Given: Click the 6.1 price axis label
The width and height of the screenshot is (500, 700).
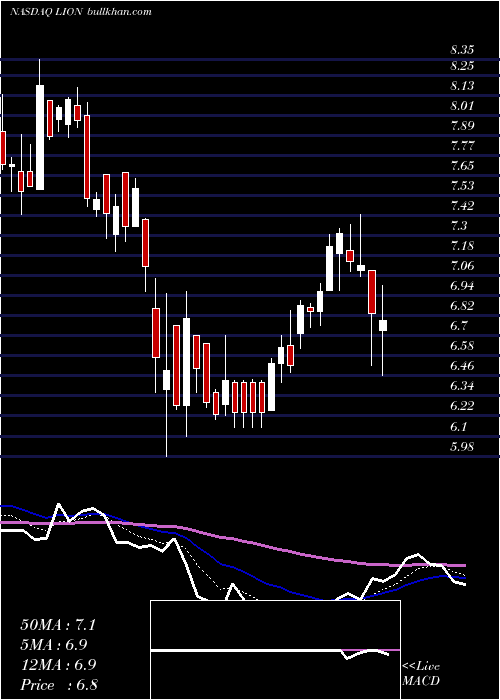Looking at the screenshot, I should [x=459, y=427].
